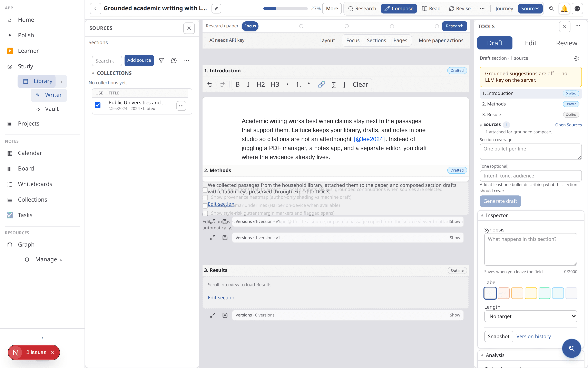Open the notifications bell
588x368 pixels.
click(564, 9)
